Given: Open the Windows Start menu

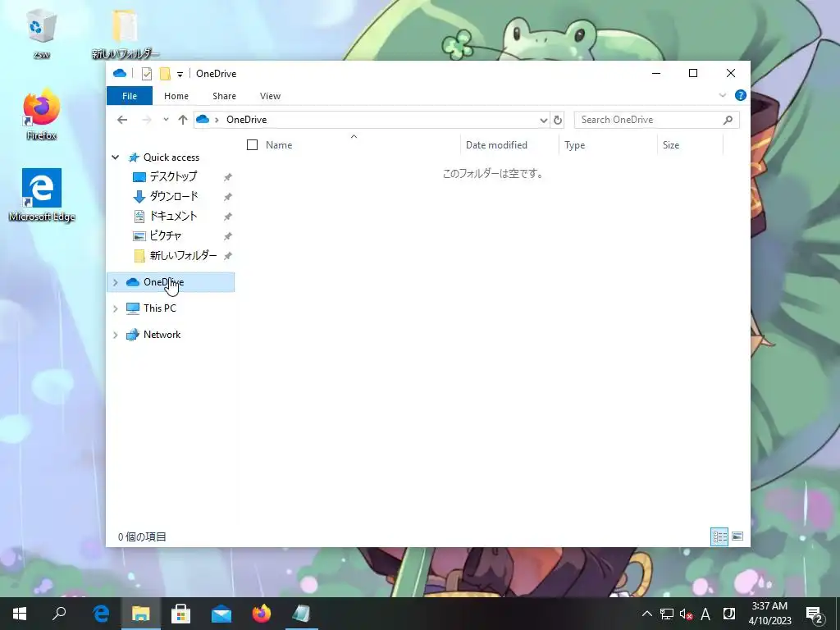Looking at the screenshot, I should coord(20,614).
